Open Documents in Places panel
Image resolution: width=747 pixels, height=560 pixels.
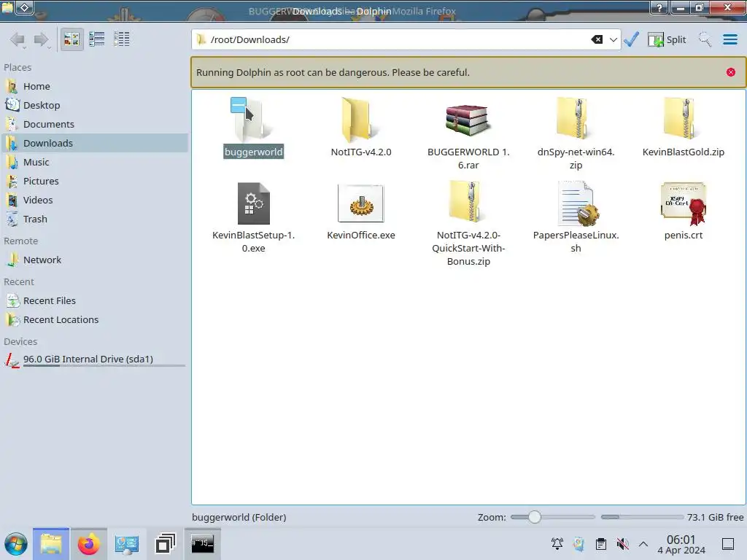tap(94, 124)
